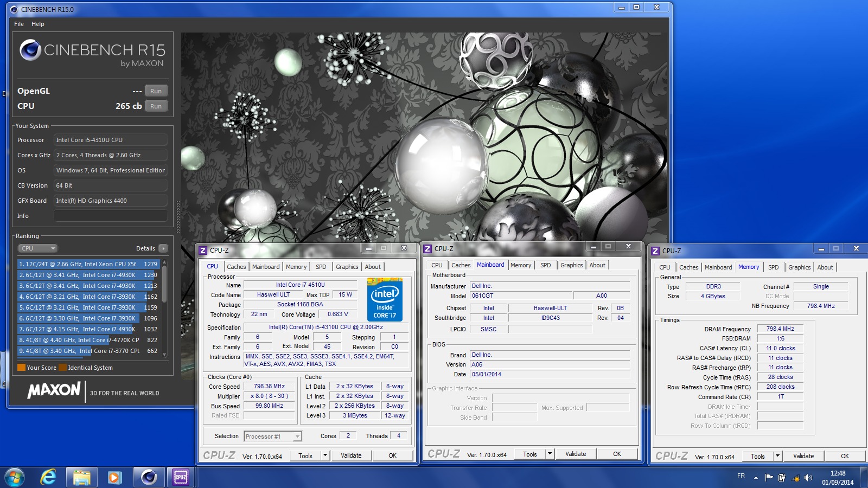This screenshot has width=868, height=488.
Task: Switch to Caches tab in first CPU-Z window
Action: click(236, 267)
